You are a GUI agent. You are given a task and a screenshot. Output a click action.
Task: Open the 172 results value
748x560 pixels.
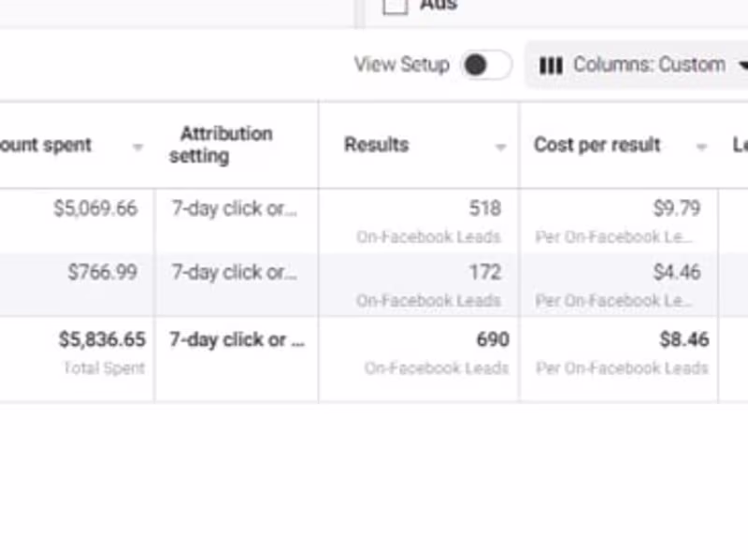click(485, 272)
